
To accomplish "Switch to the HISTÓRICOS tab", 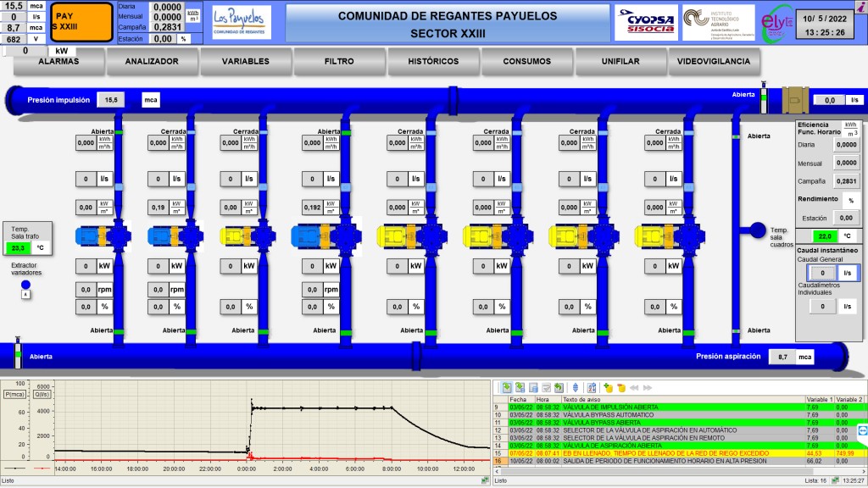I will point(433,62).
